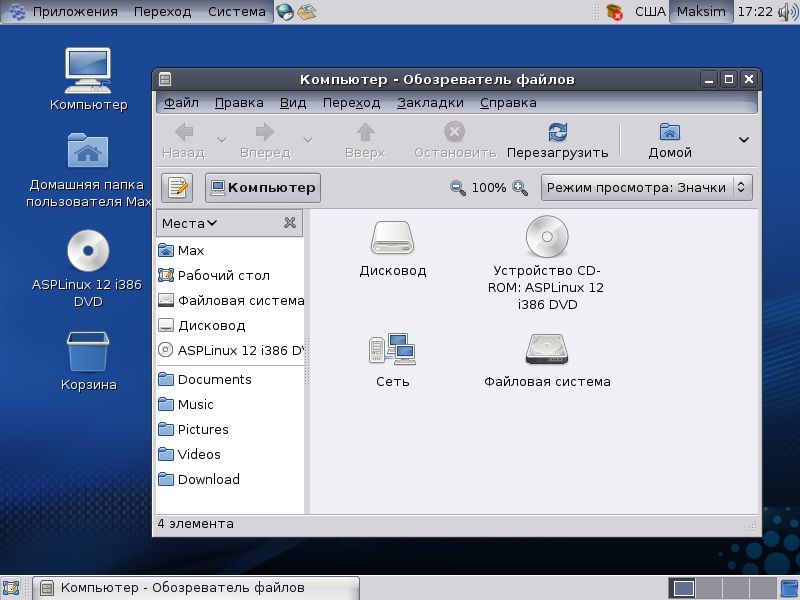Click the 100% zoom level label
Viewport: 800px width, 600px height.
coord(489,188)
